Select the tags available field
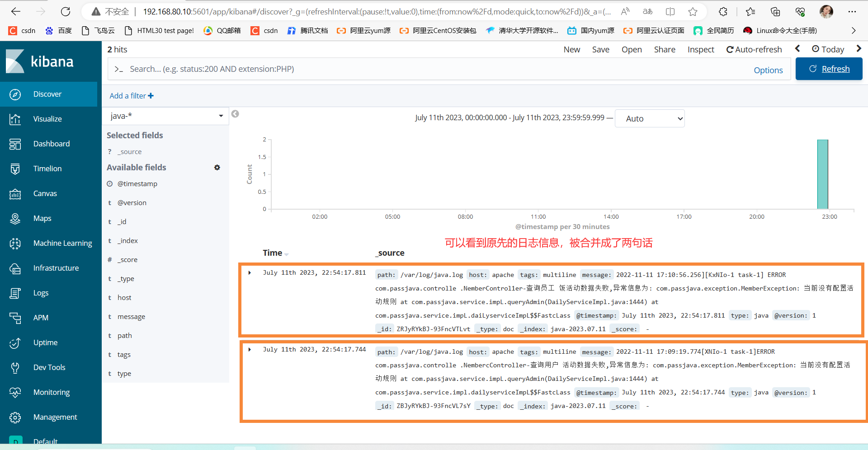868x450 pixels. (x=124, y=355)
